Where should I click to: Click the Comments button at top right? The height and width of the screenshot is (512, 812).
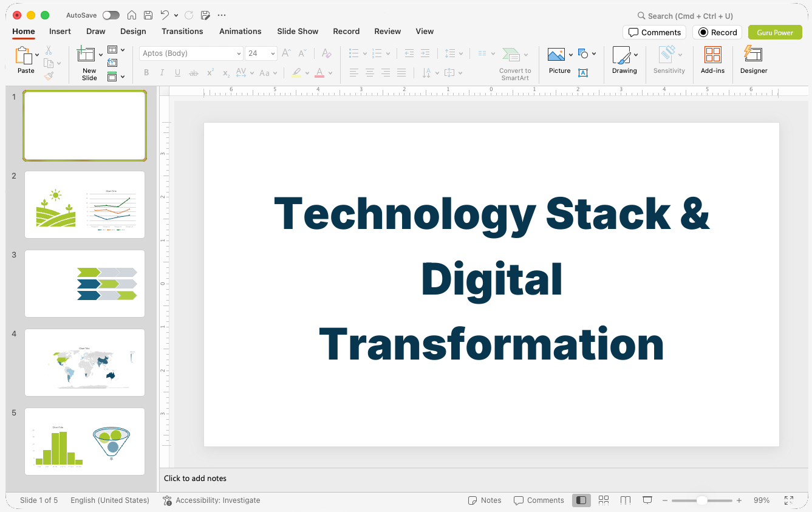654,32
